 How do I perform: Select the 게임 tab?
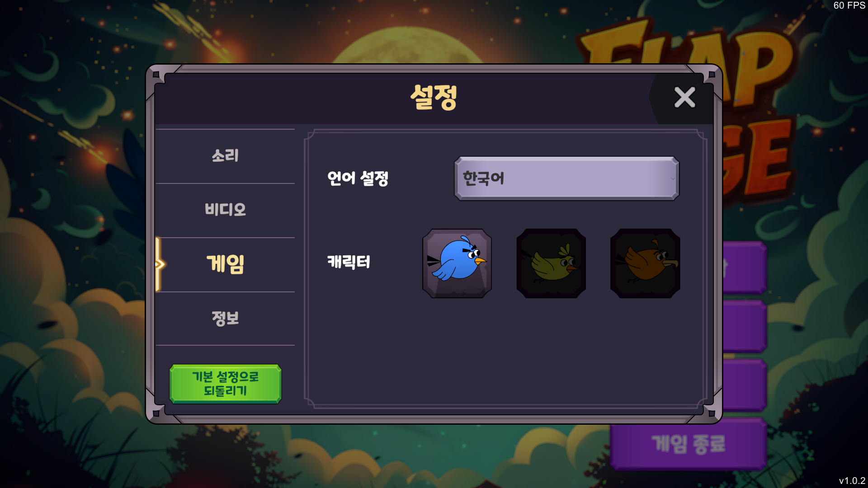tap(225, 264)
